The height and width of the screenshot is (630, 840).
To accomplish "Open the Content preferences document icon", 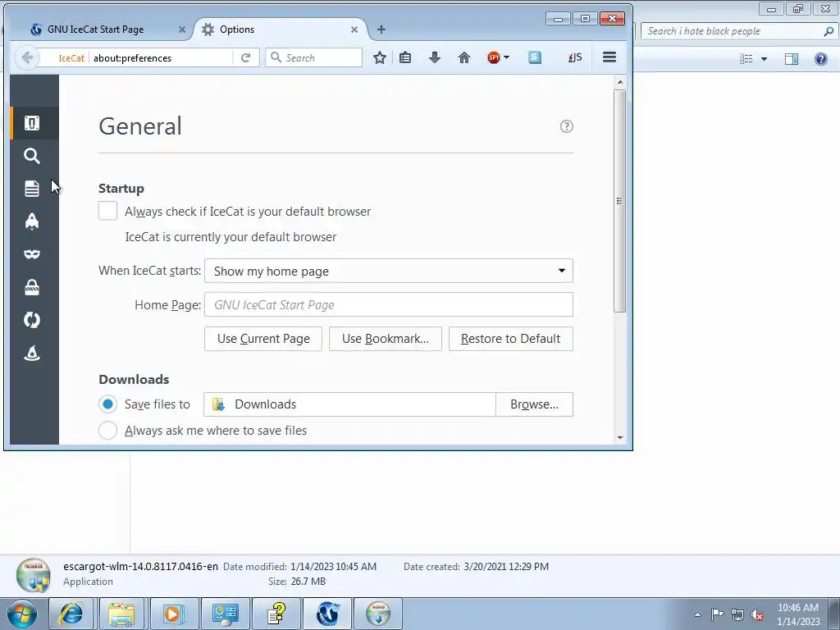I will [x=32, y=189].
